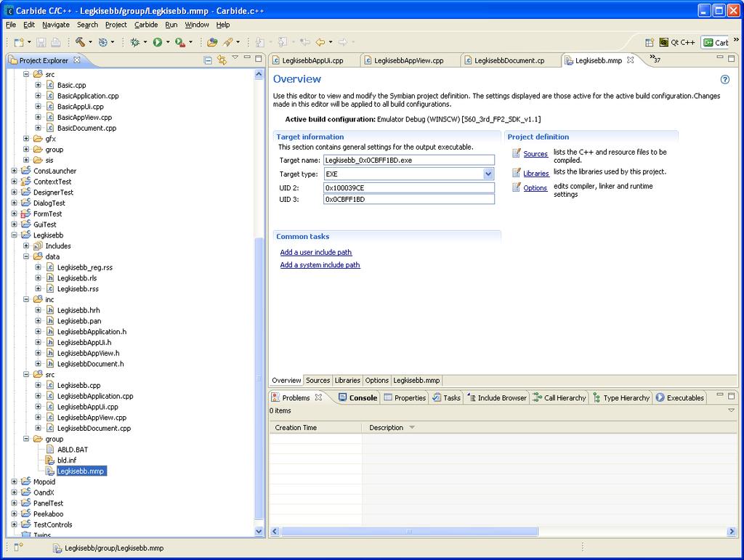Image resolution: width=744 pixels, height=560 pixels.
Task: Click the Libraries link in Project definition
Action: click(x=536, y=173)
